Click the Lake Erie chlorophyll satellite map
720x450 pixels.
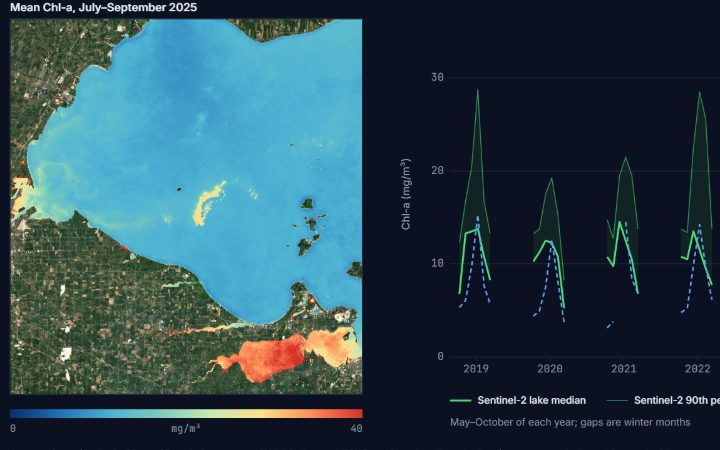[x=186, y=206]
